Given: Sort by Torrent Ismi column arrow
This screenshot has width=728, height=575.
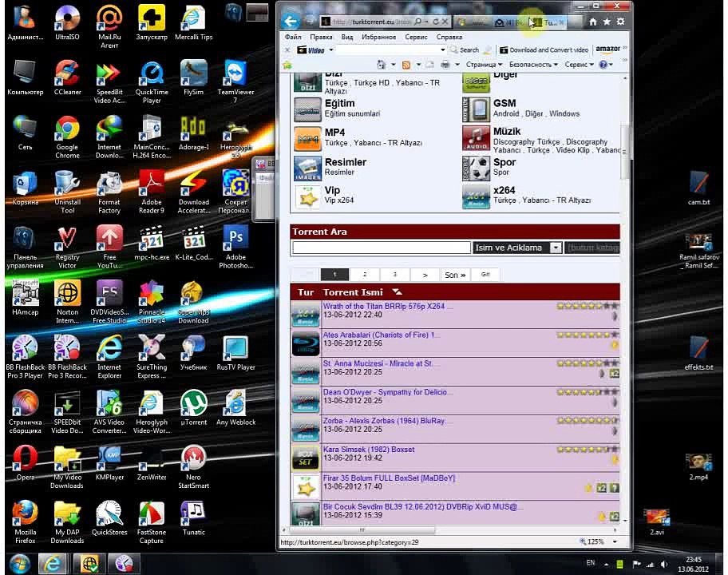Looking at the screenshot, I should coord(398,292).
